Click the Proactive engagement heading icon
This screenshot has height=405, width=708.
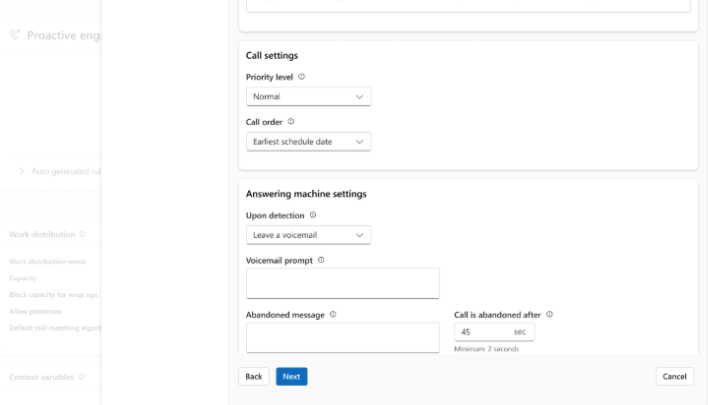point(15,35)
